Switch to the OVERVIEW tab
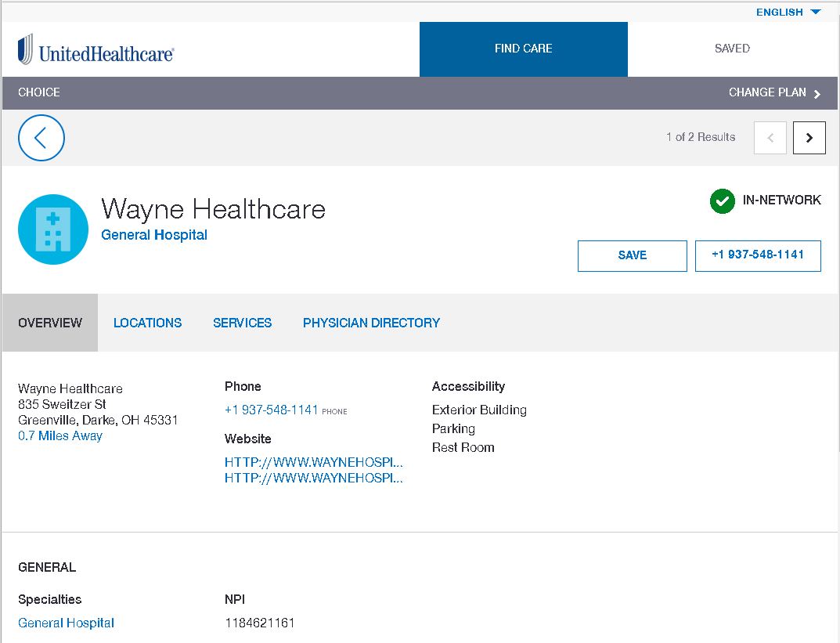This screenshot has width=840, height=643. click(50, 323)
